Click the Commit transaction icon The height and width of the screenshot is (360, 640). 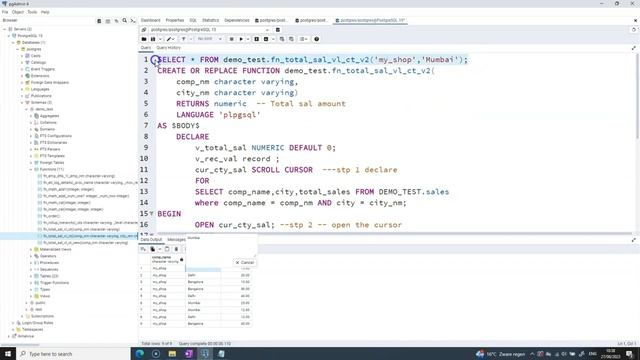pos(282,39)
